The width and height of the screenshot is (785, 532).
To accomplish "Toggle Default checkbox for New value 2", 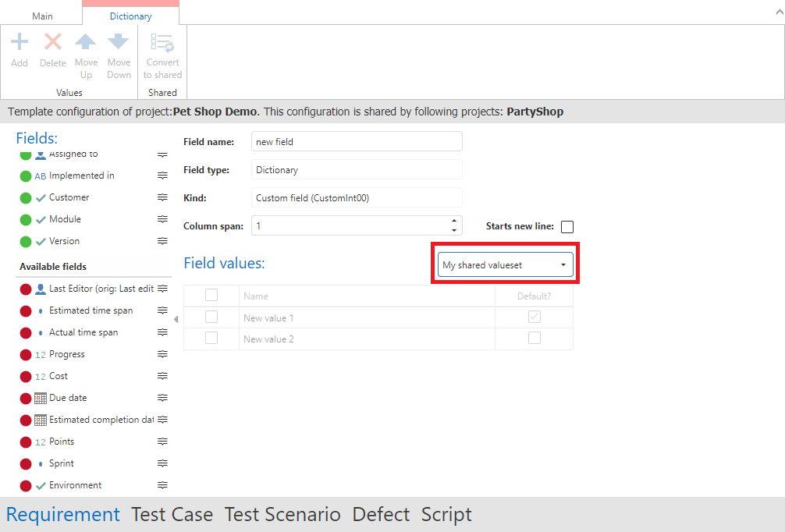I will pos(534,339).
